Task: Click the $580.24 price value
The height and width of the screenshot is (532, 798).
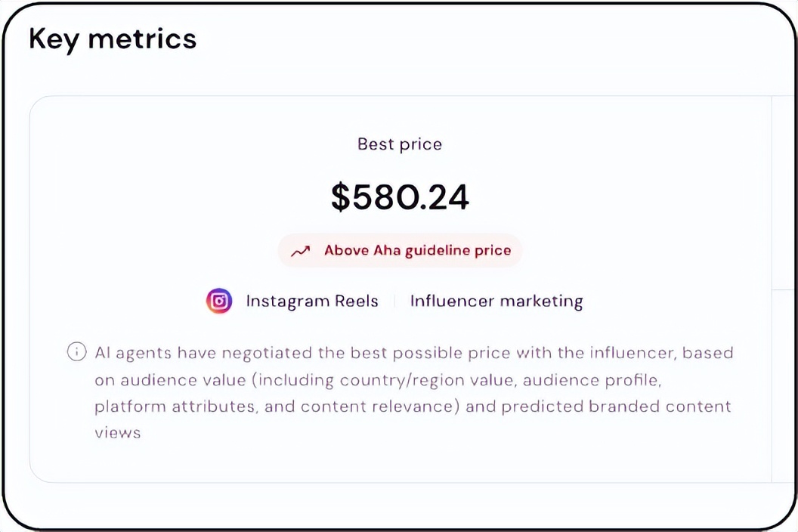Action: pyautogui.click(x=400, y=196)
